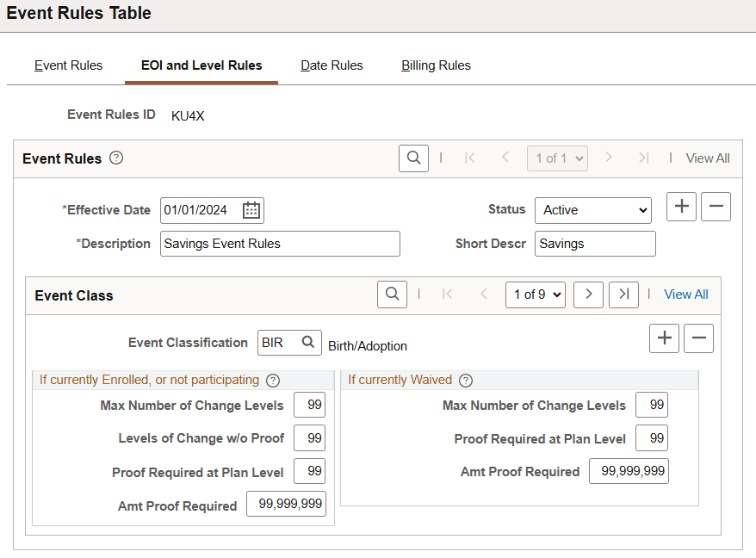Screen dimensions: 756x558
Task: Click View All for Event Rules records
Action: (x=708, y=158)
